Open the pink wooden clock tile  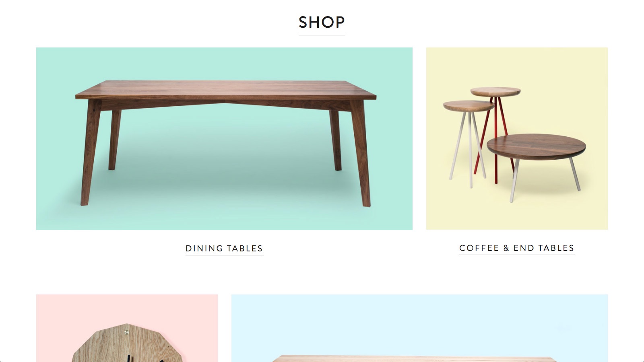pos(127,328)
